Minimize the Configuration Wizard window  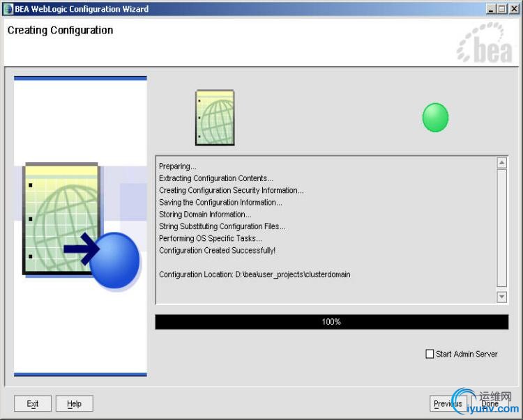tap(490, 9)
